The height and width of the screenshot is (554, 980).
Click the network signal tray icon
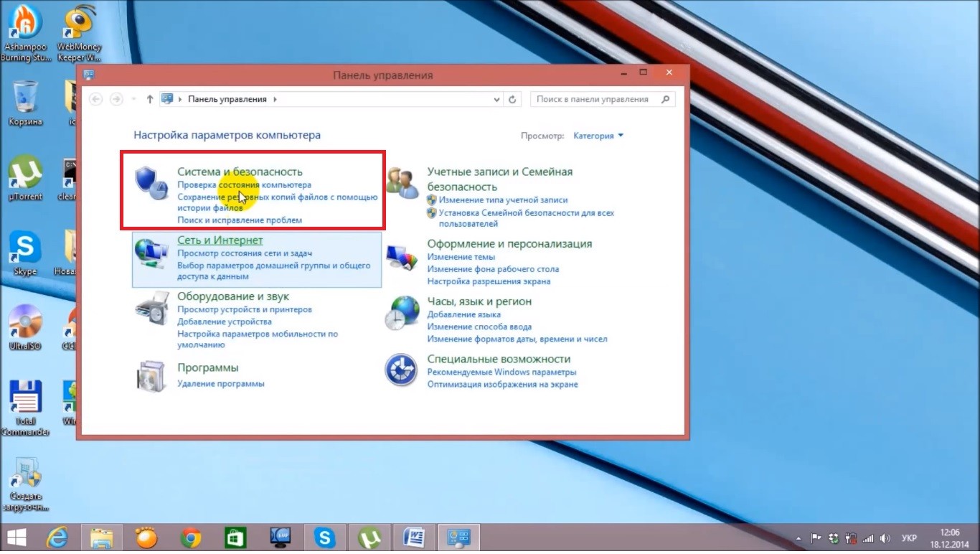(x=867, y=537)
